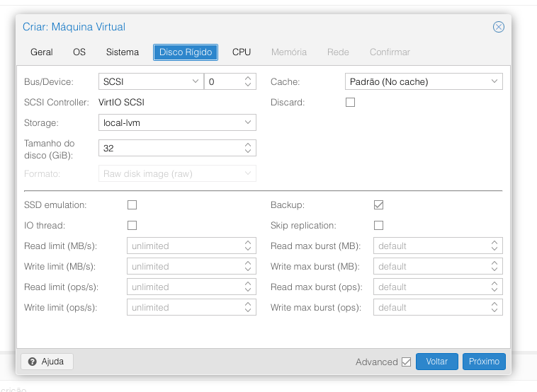Image resolution: width=537 pixels, height=392 pixels.
Task: Uncheck the Backup checkbox
Action: click(x=378, y=205)
